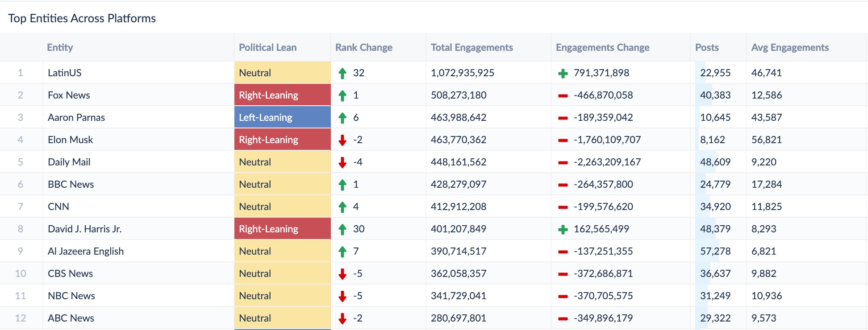Click green up arrow in CNN row
Screen dimensions: 868x330
[x=342, y=207]
